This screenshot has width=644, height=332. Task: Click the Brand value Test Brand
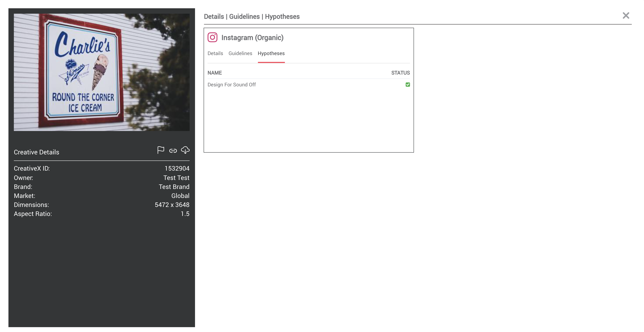pos(174,187)
